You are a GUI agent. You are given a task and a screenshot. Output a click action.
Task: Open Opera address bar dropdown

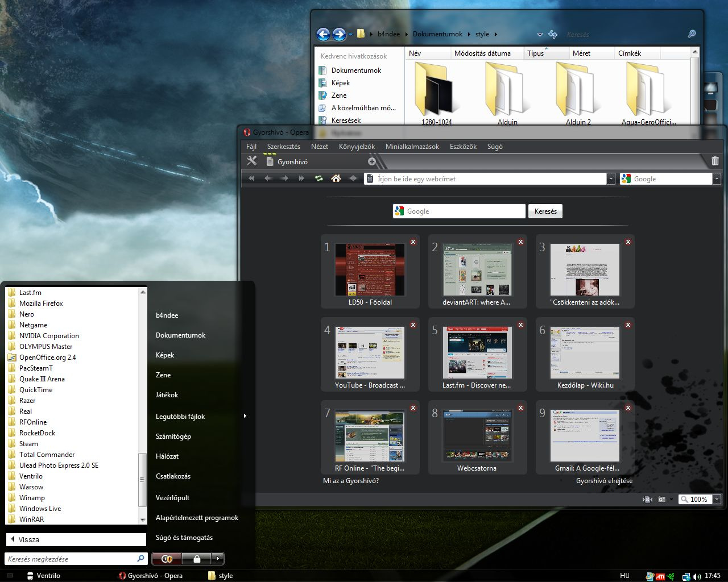click(611, 178)
